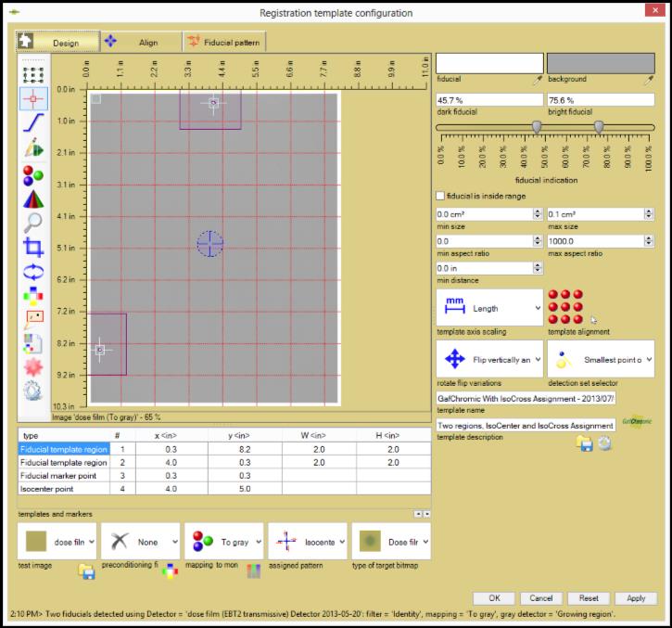Select center template alignment dot
This screenshot has width=672, height=628.
coord(565,307)
